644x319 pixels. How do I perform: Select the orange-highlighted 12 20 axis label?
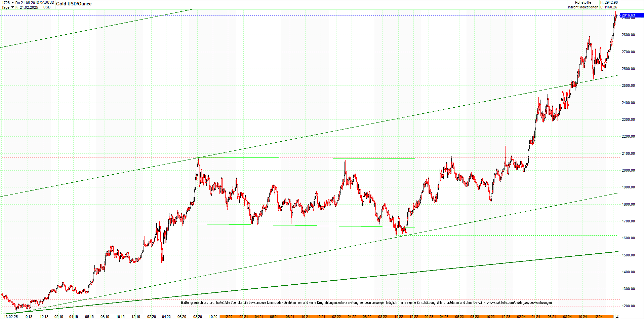point(229,316)
